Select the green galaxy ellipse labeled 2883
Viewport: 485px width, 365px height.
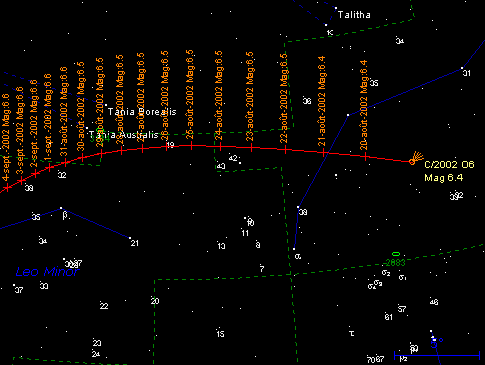396,254
